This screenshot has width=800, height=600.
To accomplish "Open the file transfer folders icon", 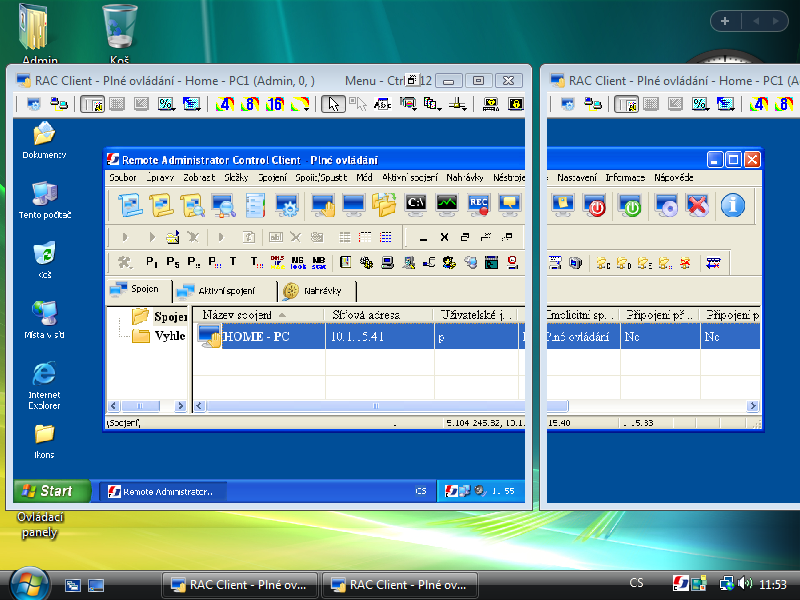I will pyautogui.click(x=384, y=206).
